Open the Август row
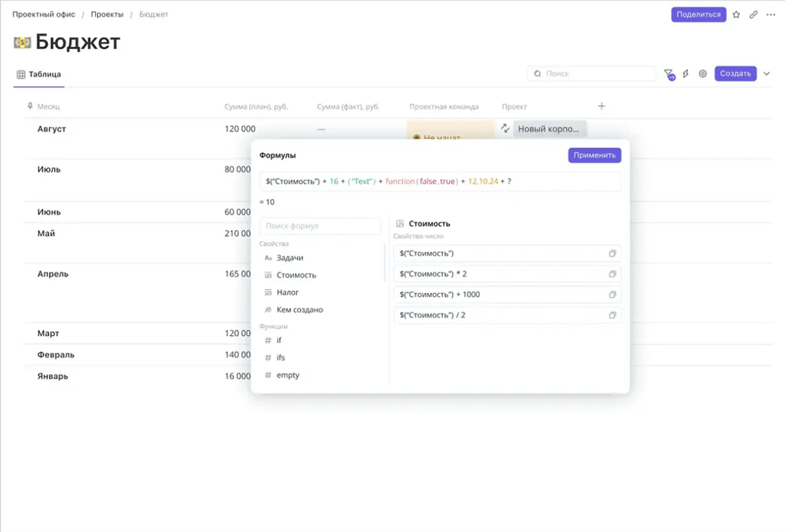 (x=52, y=129)
